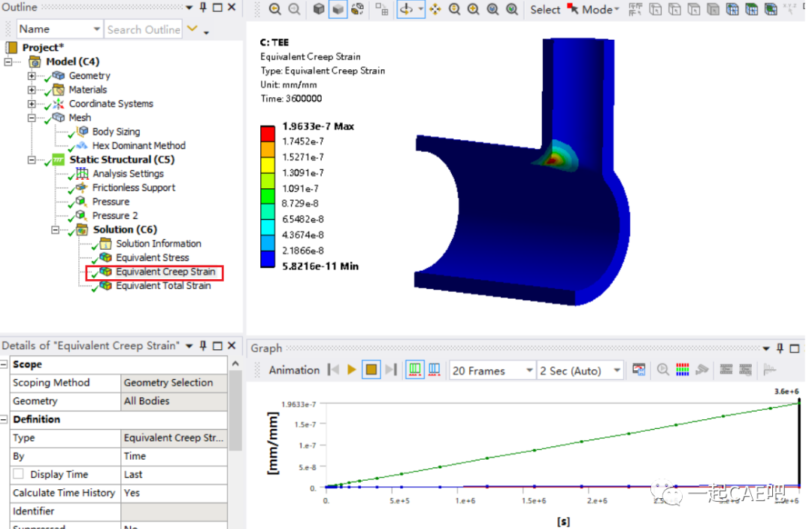The height and width of the screenshot is (529, 812).
Task: Click inside the Search Outline field
Action: click(x=143, y=29)
